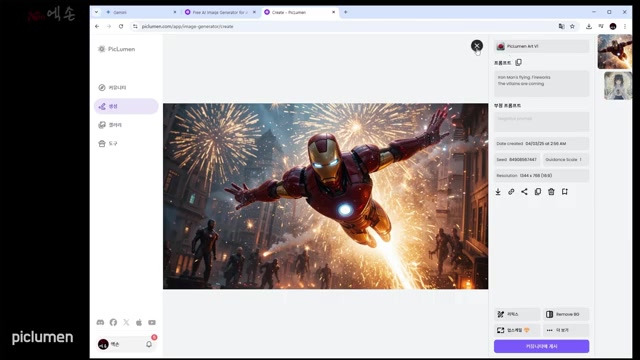The width and height of the screenshot is (640, 360).
Task: Go back with the browser back arrow
Action: point(97,26)
